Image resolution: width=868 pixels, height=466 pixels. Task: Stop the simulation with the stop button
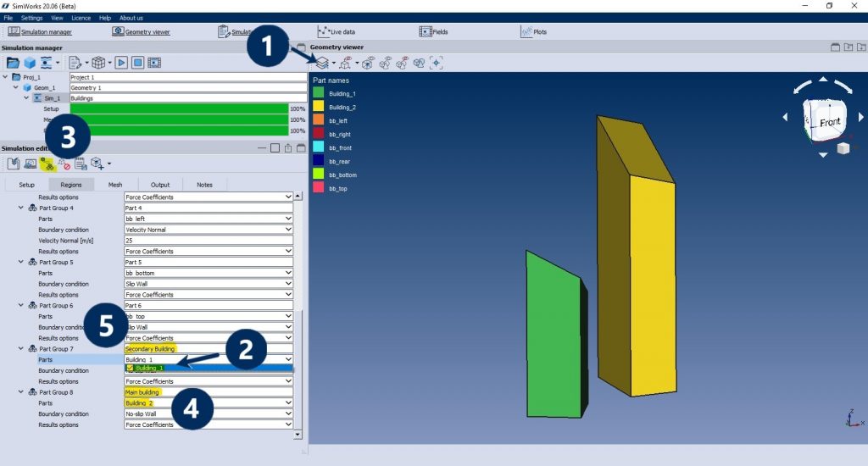(x=138, y=63)
